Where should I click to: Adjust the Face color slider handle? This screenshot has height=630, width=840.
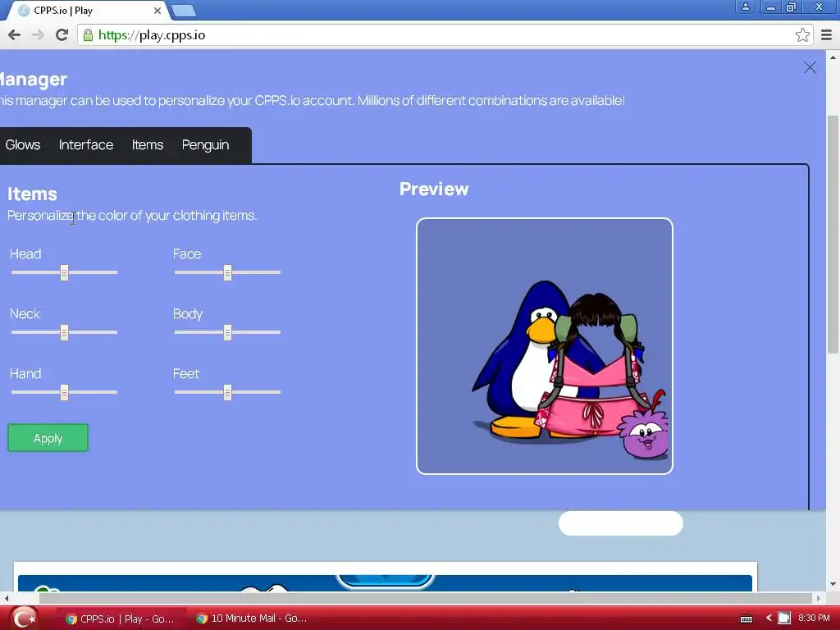[228, 272]
